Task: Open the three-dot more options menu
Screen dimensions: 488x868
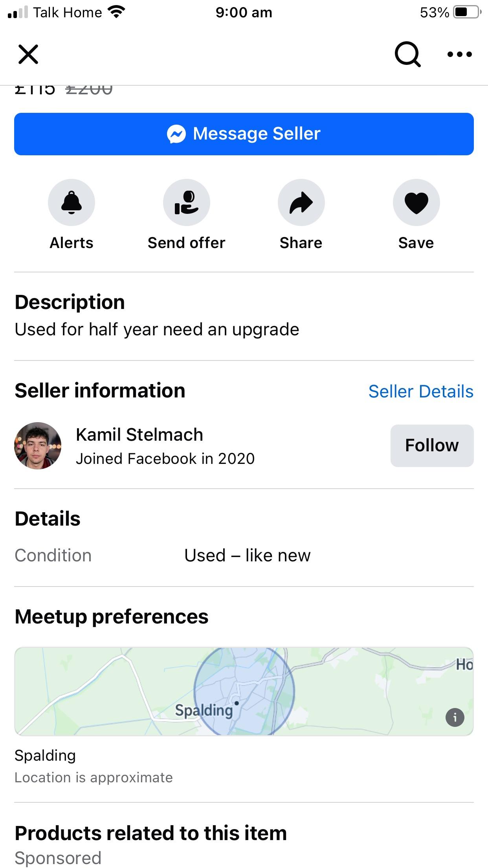Action: click(x=459, y=54)
